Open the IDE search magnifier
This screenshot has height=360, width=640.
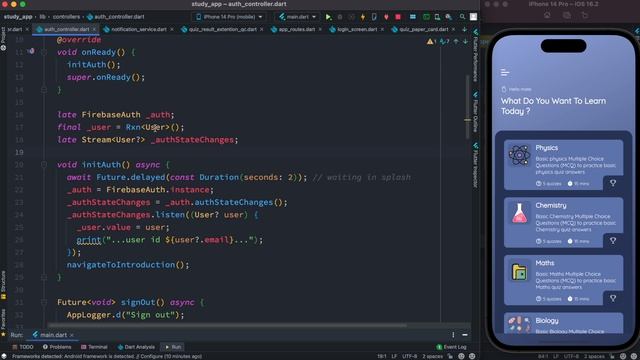[462, 17]
